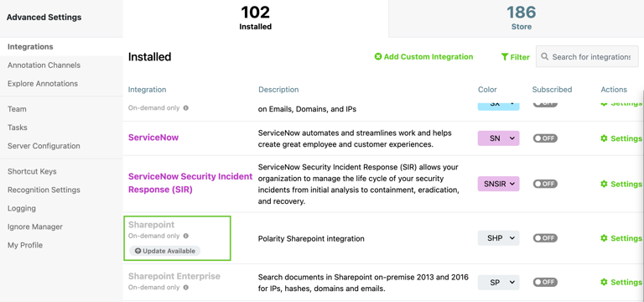Click the plus icon on Add Custom Integration
644x302 pixels.
click(378, 57)
